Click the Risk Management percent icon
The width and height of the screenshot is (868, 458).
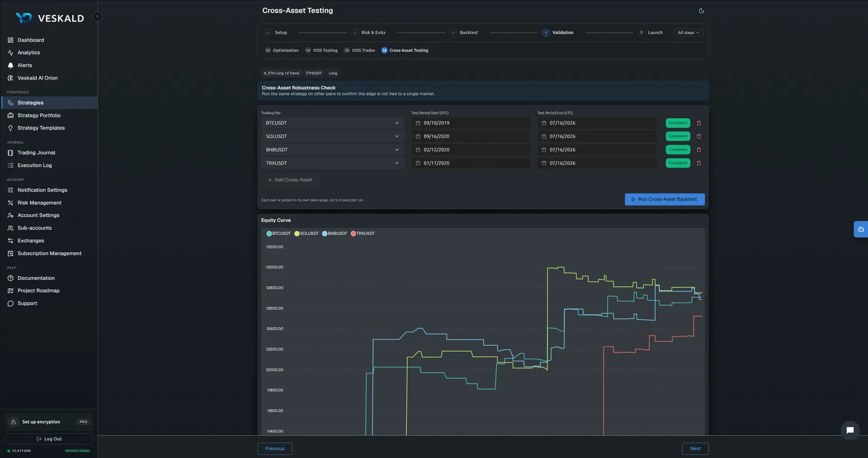(10, 203)
